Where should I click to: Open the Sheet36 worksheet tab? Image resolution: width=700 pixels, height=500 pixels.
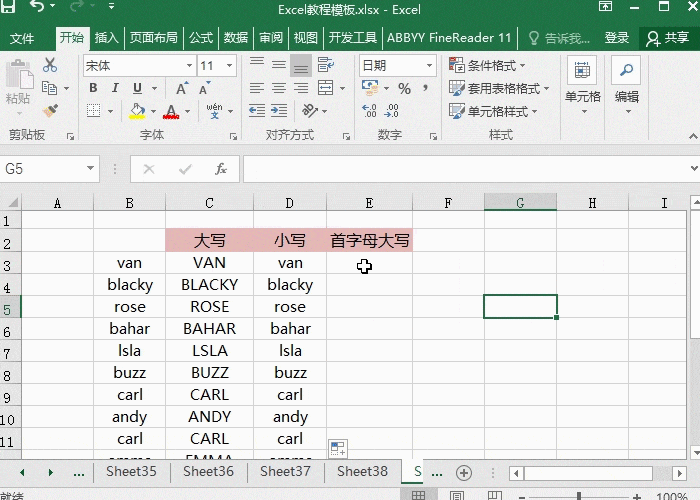[208, 471]
